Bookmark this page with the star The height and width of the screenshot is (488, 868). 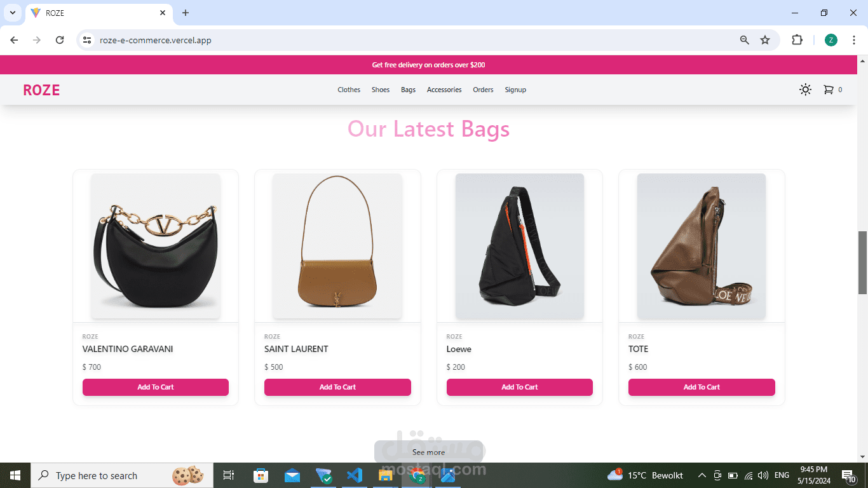(765, 40)
